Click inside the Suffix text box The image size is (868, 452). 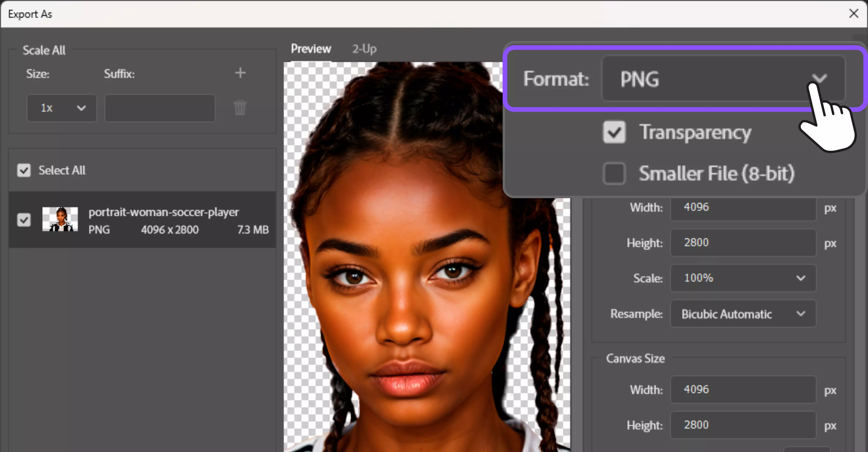pos(160,108)
